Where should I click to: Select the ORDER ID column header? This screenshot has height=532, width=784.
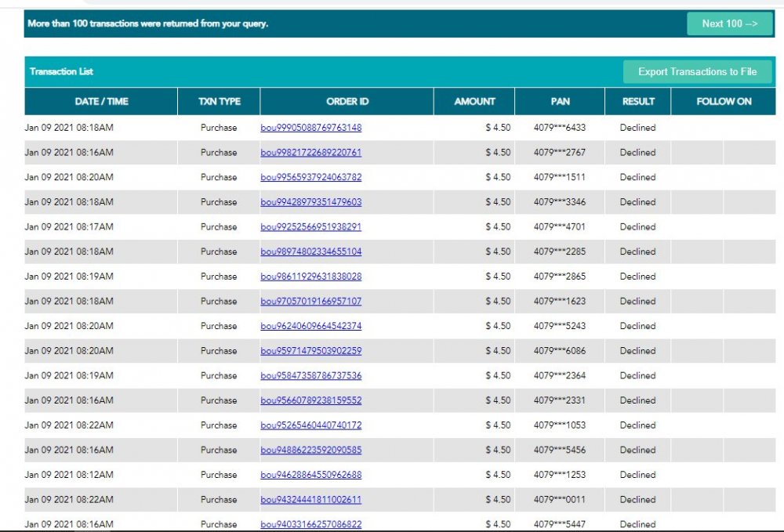[347, 102]
